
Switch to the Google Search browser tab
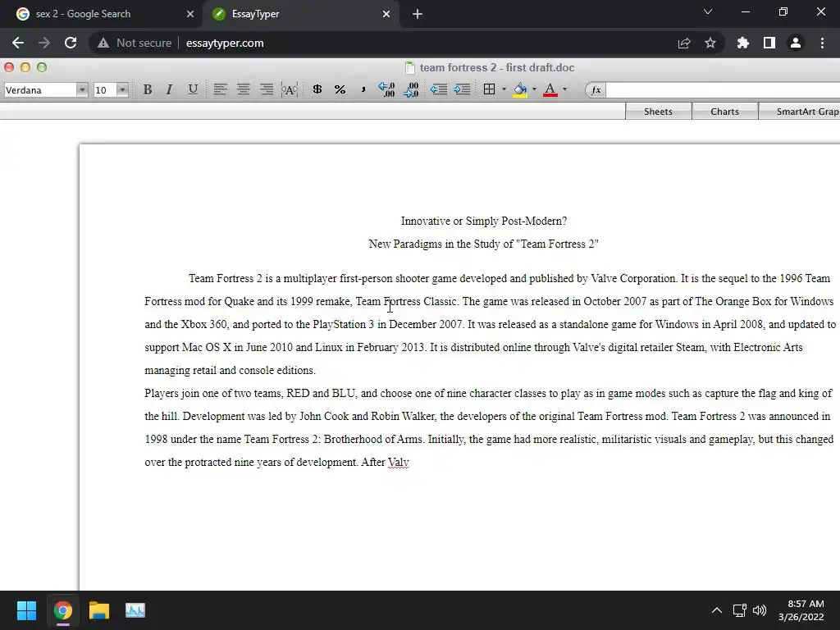tap(101, 14)
